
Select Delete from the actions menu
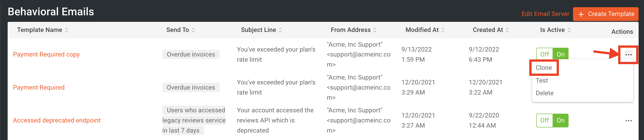pyautogui.click(x=545, y=93)
